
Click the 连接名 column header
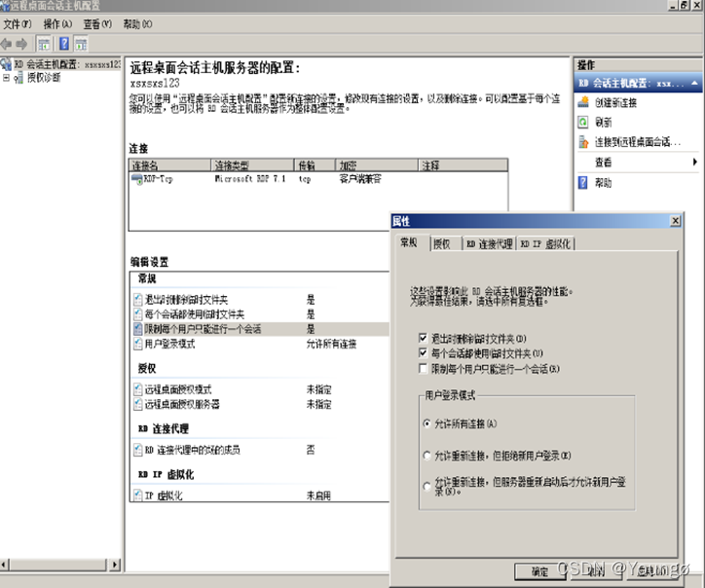point(169,165)
